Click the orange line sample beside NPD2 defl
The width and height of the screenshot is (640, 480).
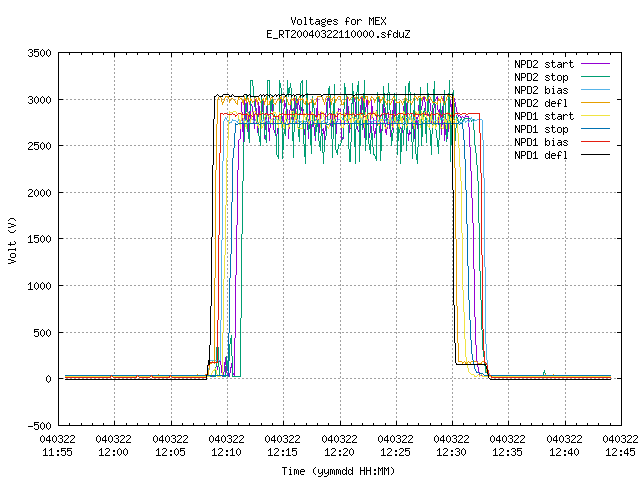tap(596, 102)
